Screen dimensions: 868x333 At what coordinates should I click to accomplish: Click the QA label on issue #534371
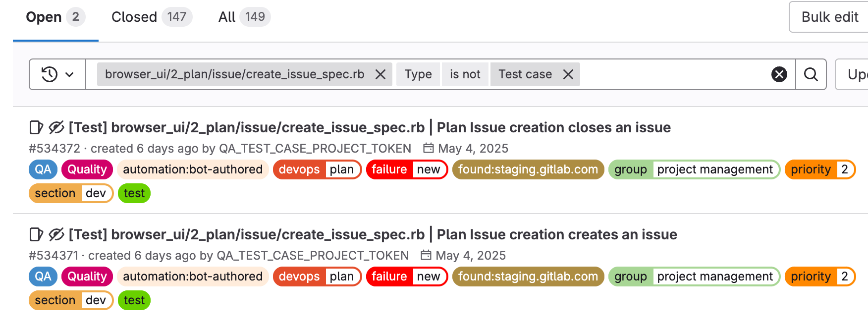click(43, 277)
